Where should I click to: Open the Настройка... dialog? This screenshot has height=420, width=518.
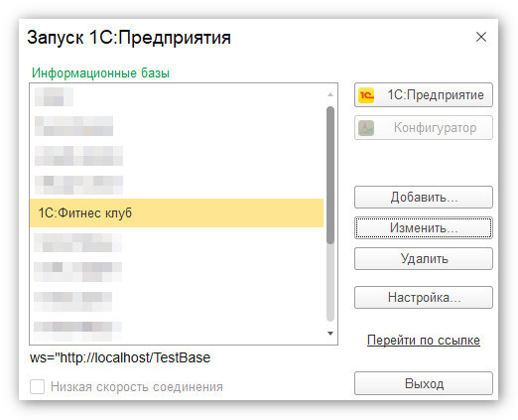[423, 298]
